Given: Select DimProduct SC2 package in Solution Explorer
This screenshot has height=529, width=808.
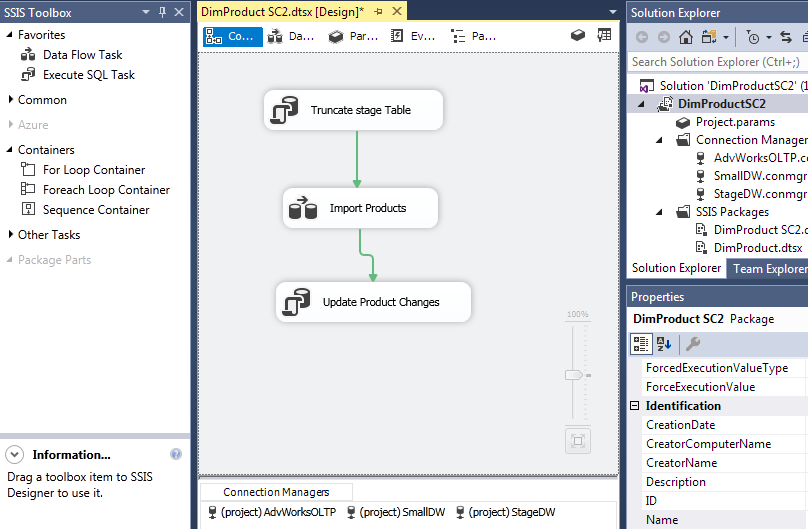Looking at the screenshot, I should click(751, 230).
